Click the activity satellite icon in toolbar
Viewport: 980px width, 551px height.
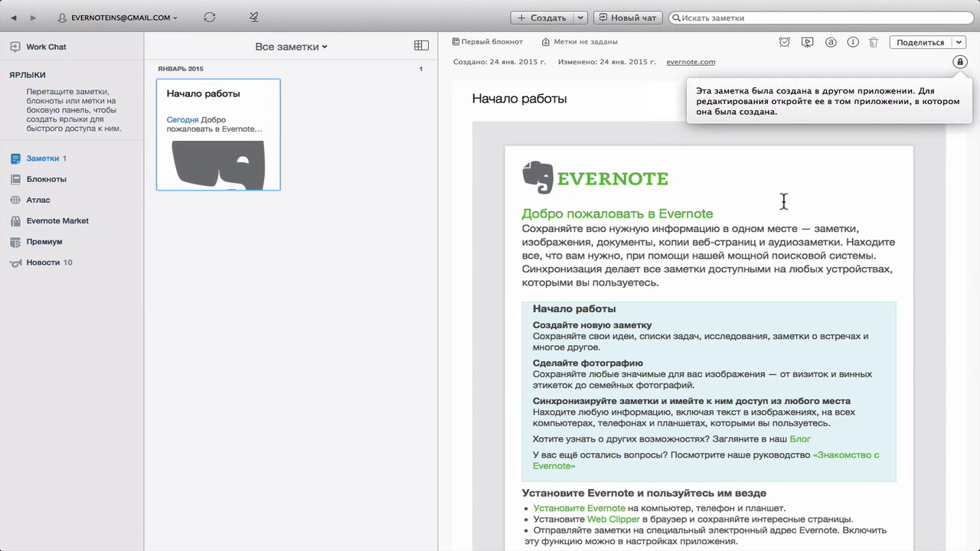click(254, 18)
